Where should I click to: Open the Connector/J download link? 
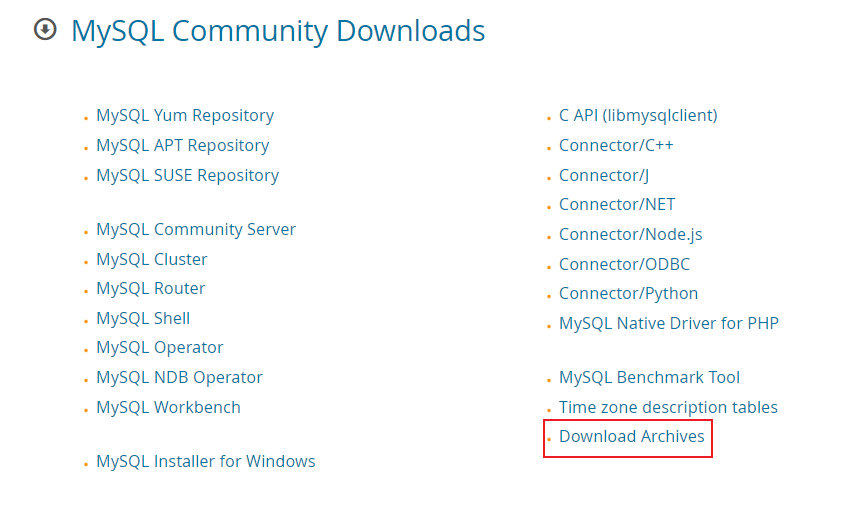pos(604,176)
